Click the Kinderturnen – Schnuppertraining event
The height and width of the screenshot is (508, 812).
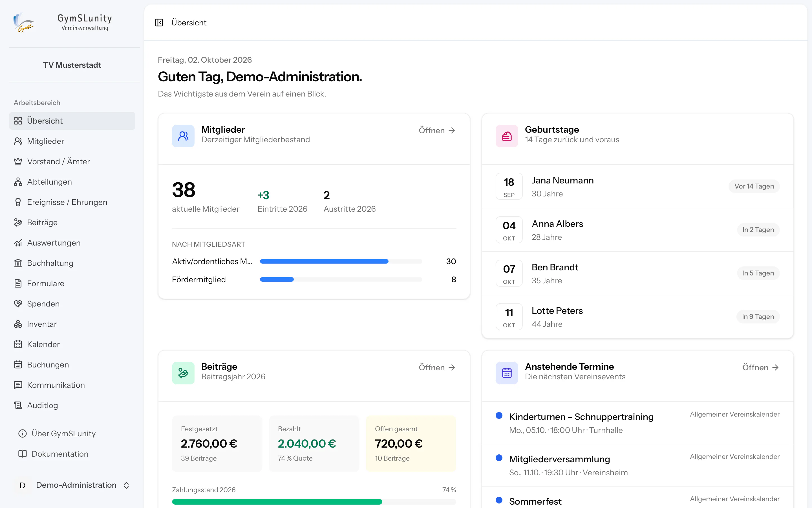(637, 423)
